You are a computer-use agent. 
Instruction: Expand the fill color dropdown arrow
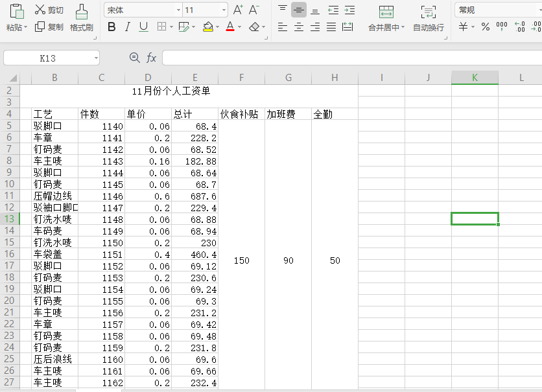pyautogui.click(x=217, y=27)
